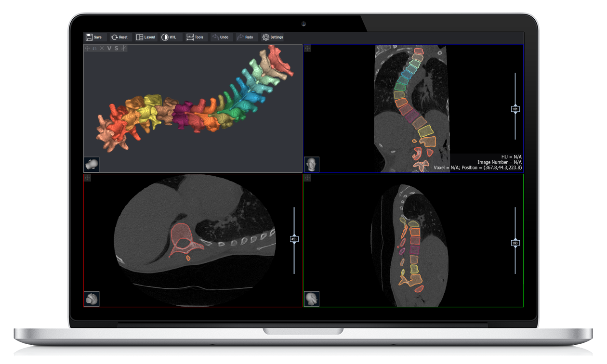Click the axial view head orientation thumbnail
The image size is (607, 364).
(x=92, y=299)
